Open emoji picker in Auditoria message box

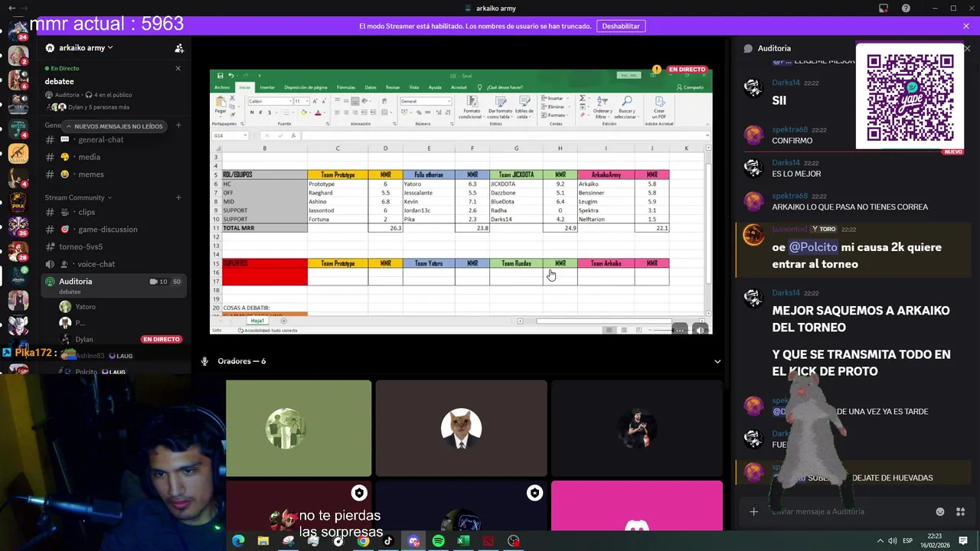coord(940,511)
